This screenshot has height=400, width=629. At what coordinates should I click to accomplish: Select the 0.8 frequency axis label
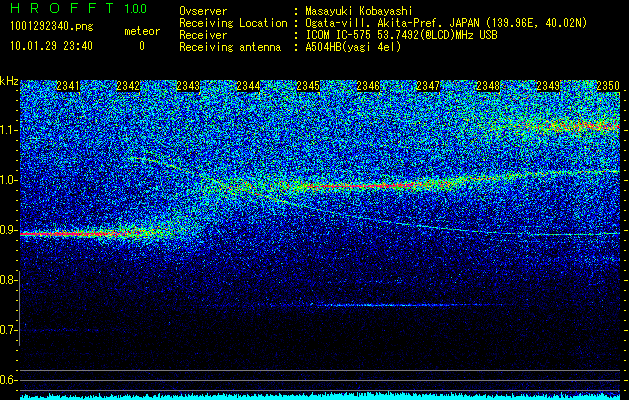(7, 280)
